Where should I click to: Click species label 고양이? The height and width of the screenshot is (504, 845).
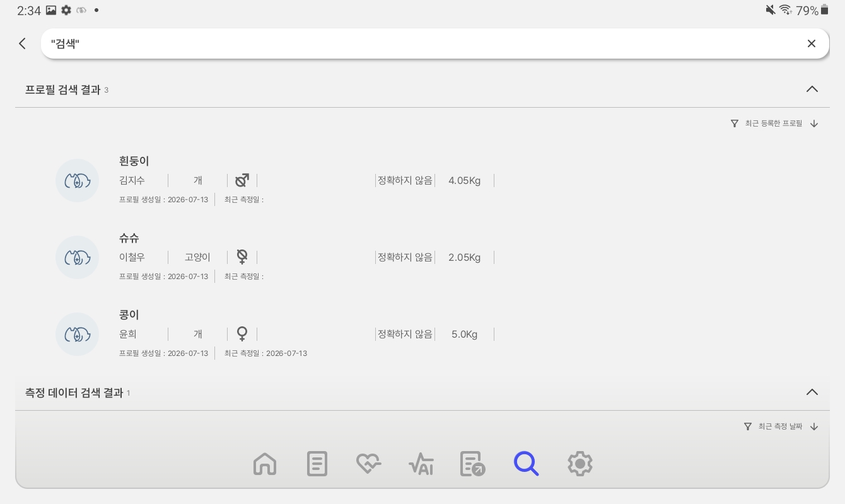197,257
